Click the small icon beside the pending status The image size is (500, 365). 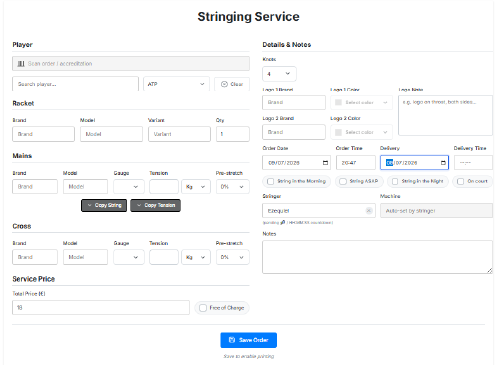coord(283,222)
